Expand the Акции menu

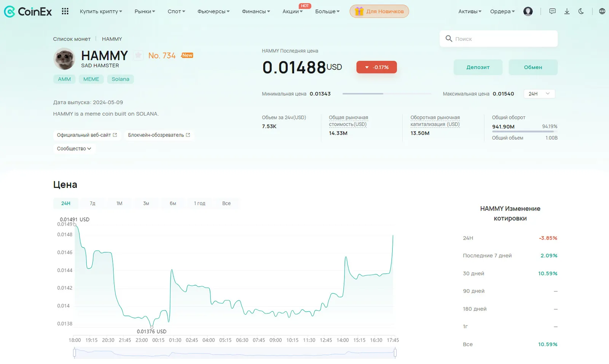click(x=292, y=11)
